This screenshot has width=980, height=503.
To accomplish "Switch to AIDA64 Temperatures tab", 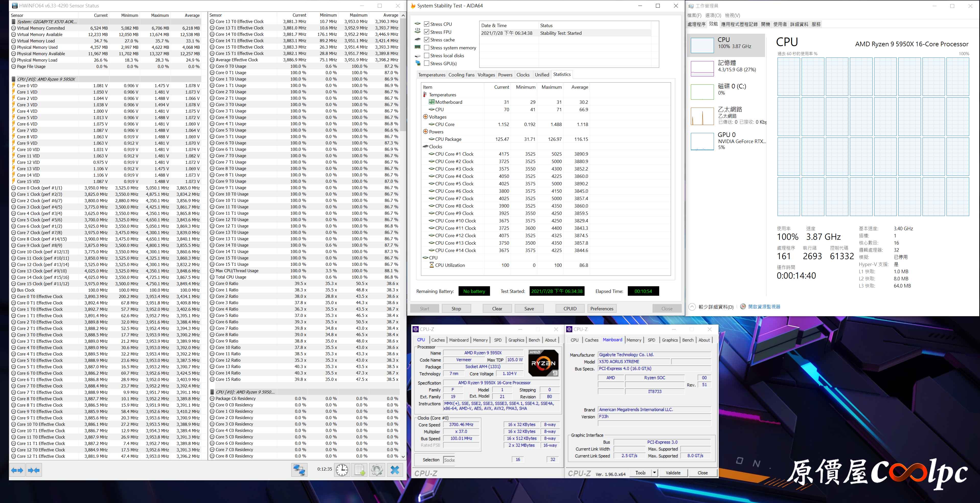I will (432, 75).
